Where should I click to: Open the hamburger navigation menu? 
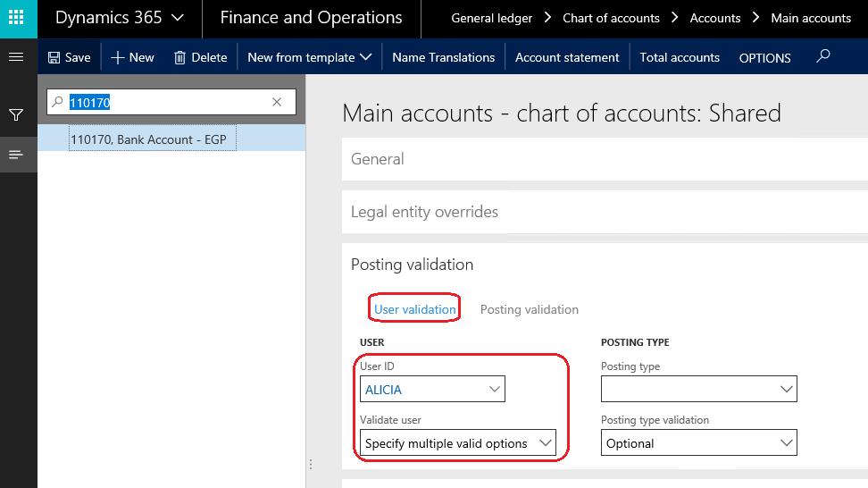pyautogui.click(x=16, y=56)
